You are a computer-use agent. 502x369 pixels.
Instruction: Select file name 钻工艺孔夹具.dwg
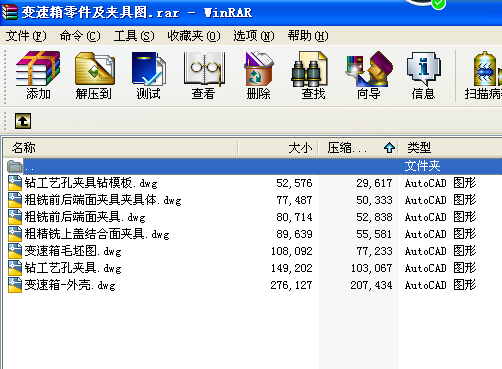[x=73, y=268]
